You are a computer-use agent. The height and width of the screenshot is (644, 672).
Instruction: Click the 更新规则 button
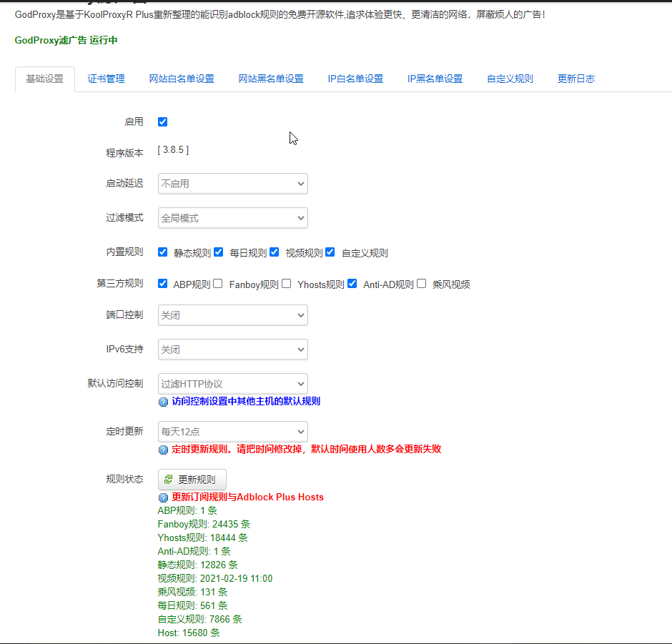pyautogui.click(x=192, y=479)
